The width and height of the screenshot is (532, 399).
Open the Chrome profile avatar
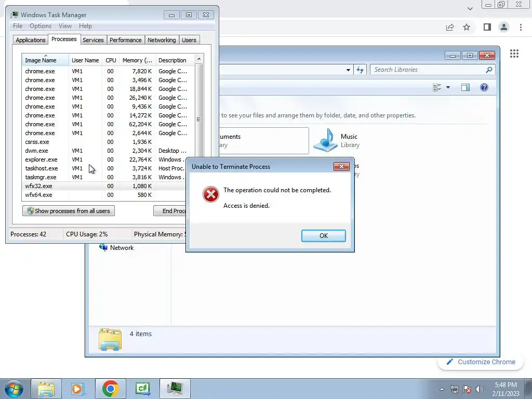click(x=504, y=27)
